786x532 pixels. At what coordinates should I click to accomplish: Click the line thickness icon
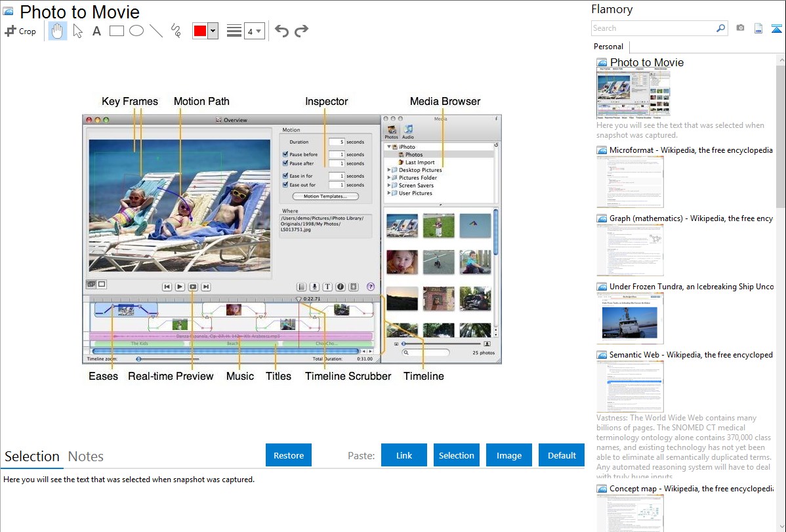(x=234, y=31)
